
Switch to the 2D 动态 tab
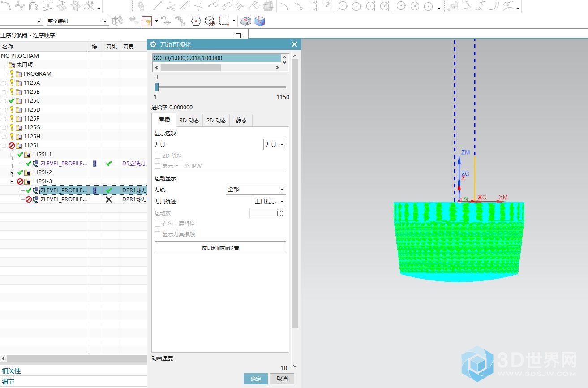click(216, 120)
